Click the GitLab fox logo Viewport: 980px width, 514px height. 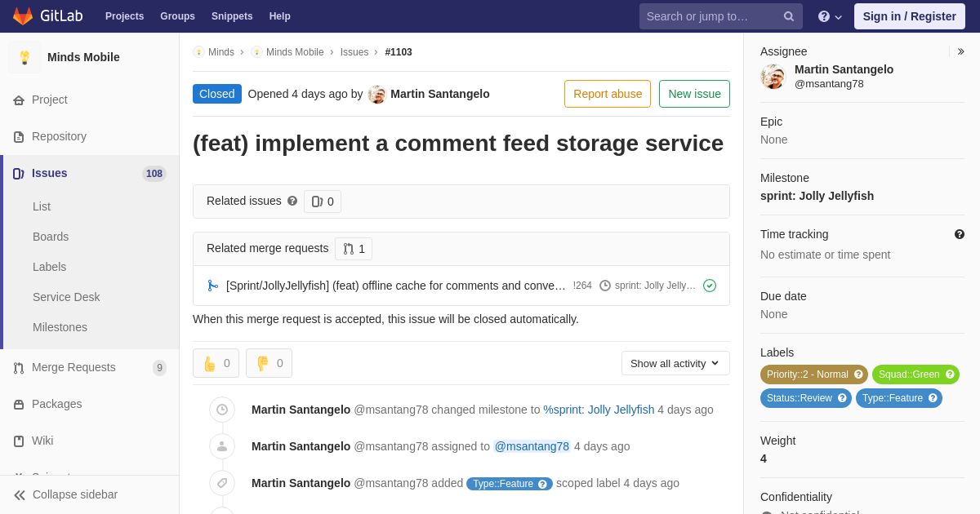point(23,16)
